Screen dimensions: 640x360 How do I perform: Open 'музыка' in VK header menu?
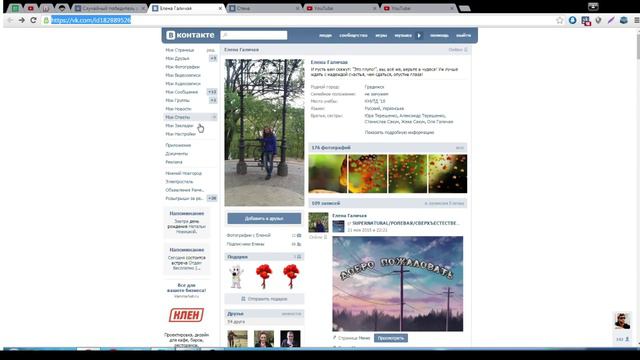[x=403, y=36]
